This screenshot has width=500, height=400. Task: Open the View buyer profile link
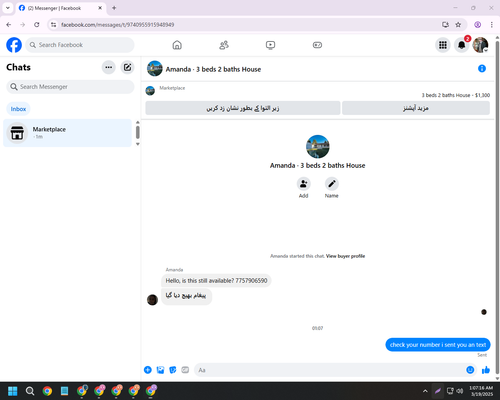tap(345, 256)
